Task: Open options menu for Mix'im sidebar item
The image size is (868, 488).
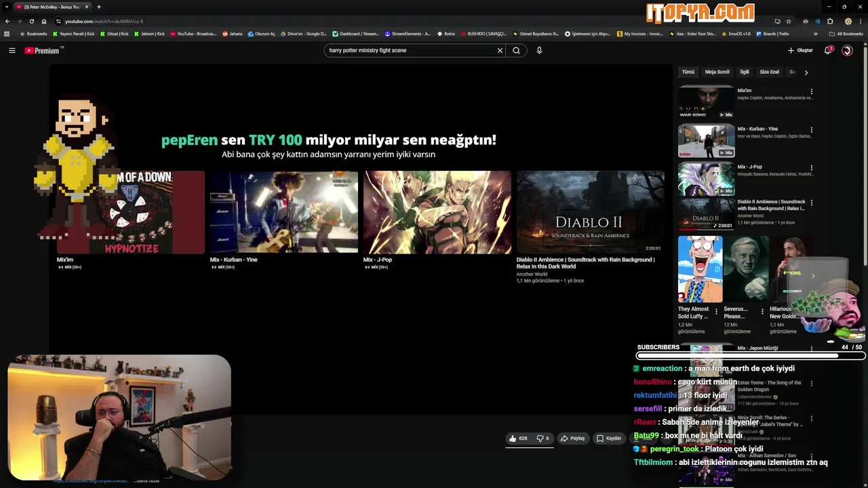Action: 811,91
